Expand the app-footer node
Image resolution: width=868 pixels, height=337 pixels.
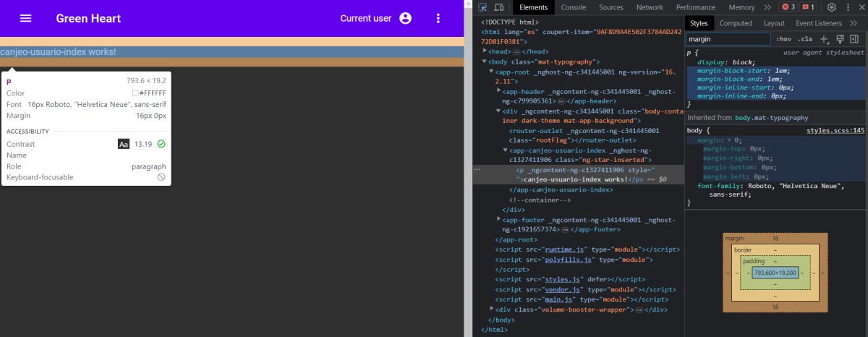(498, 219)
